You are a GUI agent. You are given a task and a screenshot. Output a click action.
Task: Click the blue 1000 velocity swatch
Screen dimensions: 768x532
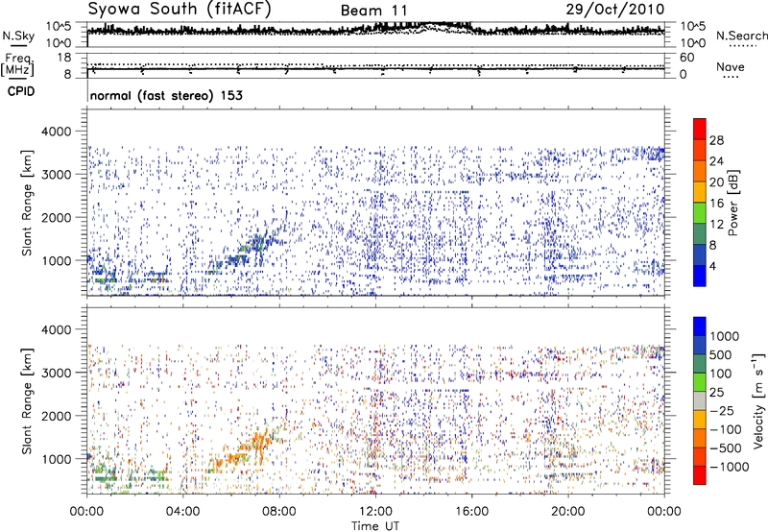tap(700, 326)
